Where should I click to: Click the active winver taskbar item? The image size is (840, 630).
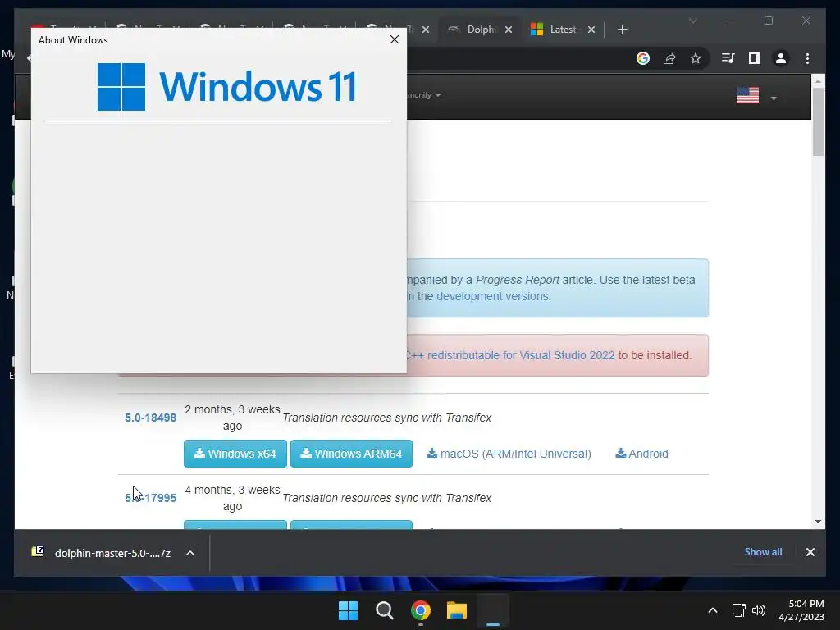(493, 610)
